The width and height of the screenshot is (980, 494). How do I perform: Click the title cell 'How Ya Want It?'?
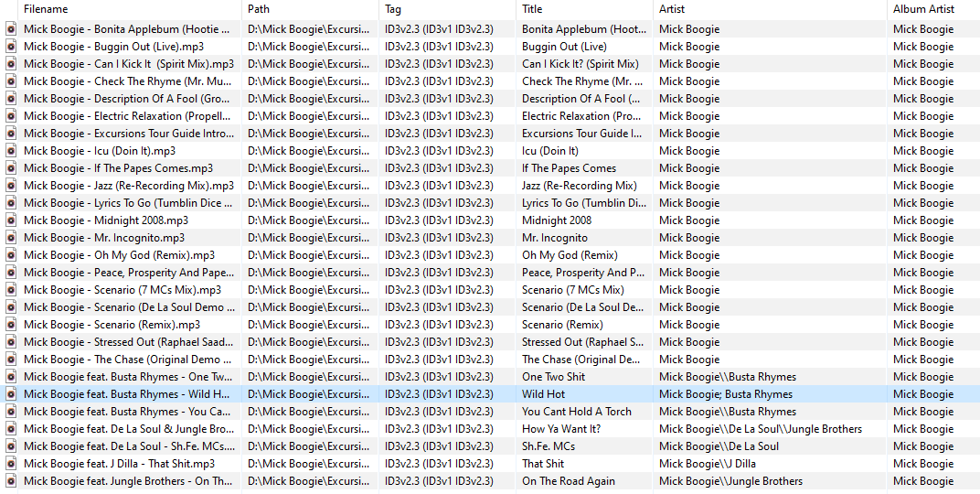coord(561,429)
